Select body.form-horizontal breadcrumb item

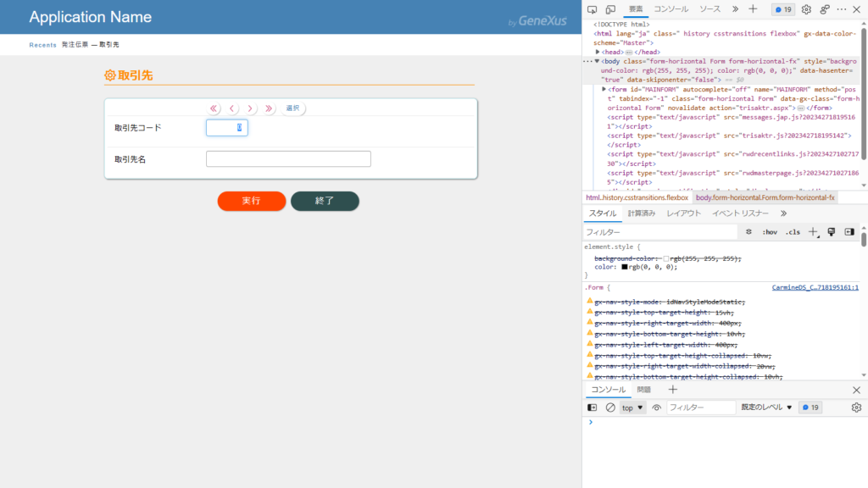765,197
